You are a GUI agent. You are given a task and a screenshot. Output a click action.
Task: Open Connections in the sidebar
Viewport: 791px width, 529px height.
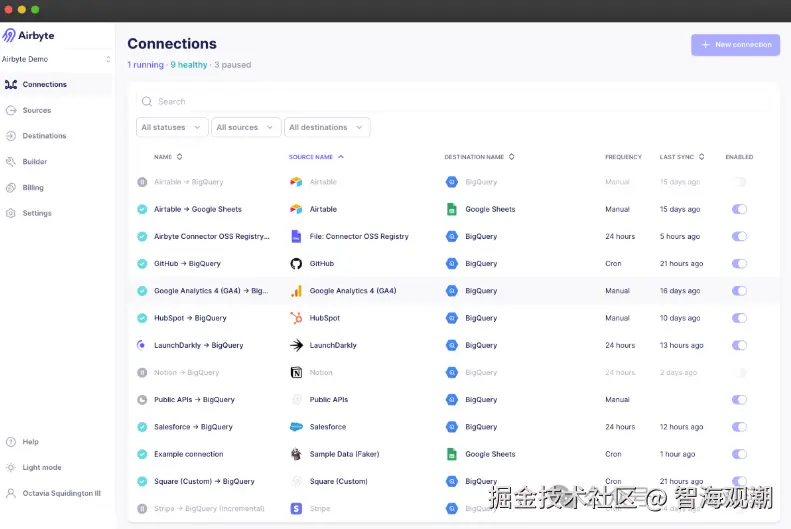click(x=56, y=84)
